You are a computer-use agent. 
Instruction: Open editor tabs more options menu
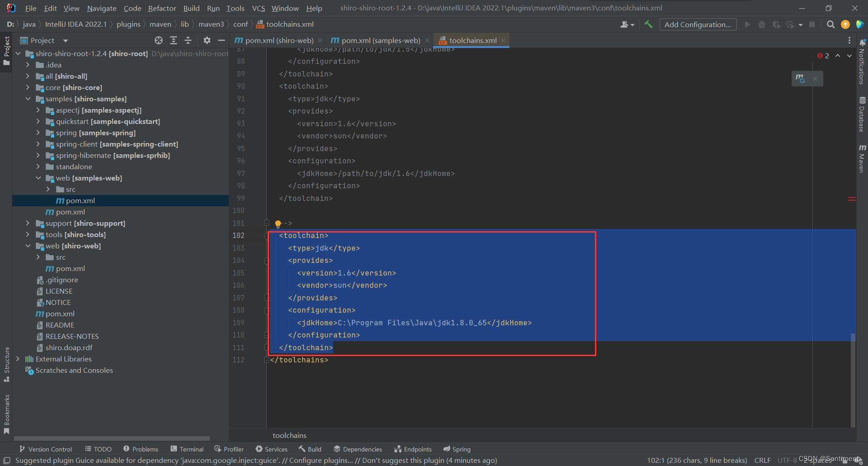pyautogui.click(x=849, y=40)
